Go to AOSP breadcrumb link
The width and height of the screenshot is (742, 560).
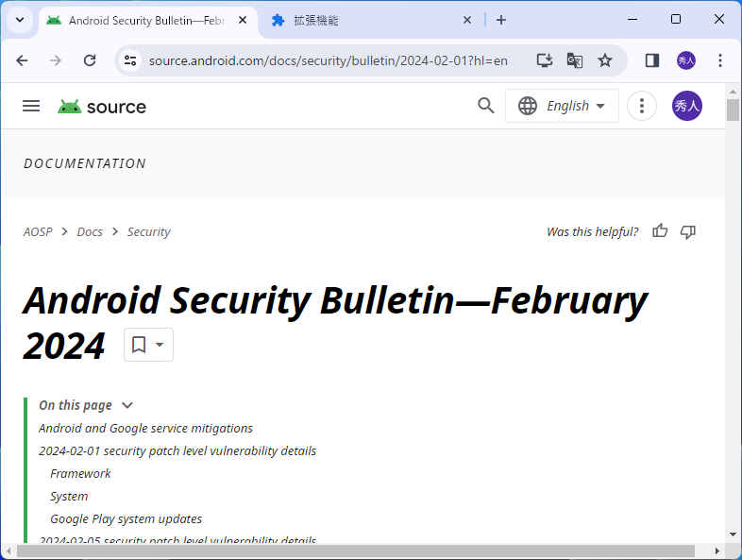pyautogui.click(x=38, y=232)
